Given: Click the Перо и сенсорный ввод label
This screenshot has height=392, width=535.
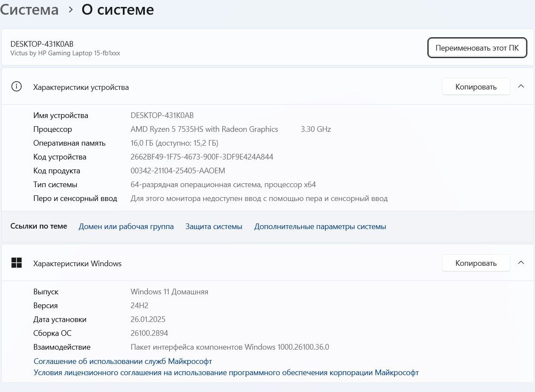Looking at the screenshot, I should [x=75, y=198].
